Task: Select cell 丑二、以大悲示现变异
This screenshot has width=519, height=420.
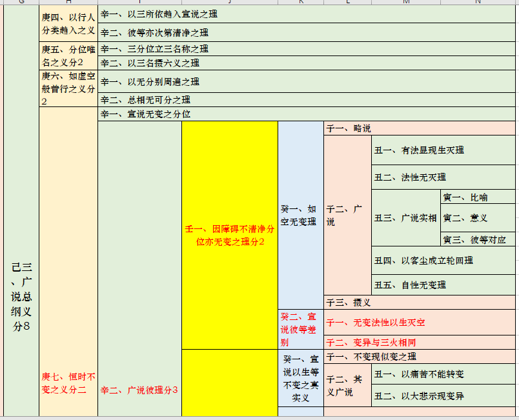Action: point(443,395)
